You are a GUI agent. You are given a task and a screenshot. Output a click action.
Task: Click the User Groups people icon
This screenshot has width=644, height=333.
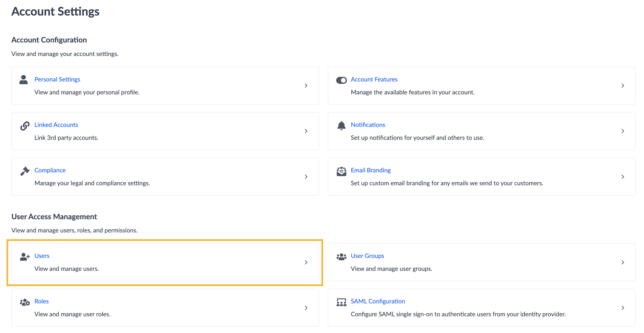coord(341,257)
